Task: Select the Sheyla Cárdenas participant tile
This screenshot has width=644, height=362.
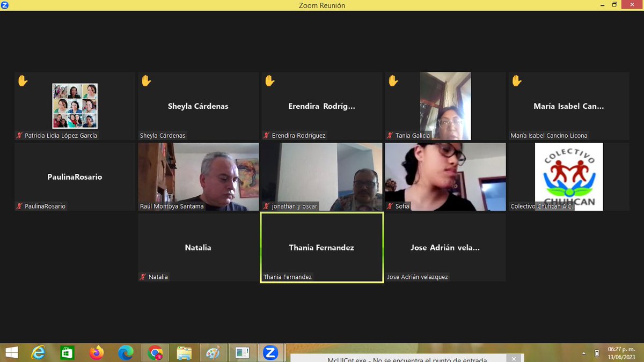Action: tap(199, 106)
